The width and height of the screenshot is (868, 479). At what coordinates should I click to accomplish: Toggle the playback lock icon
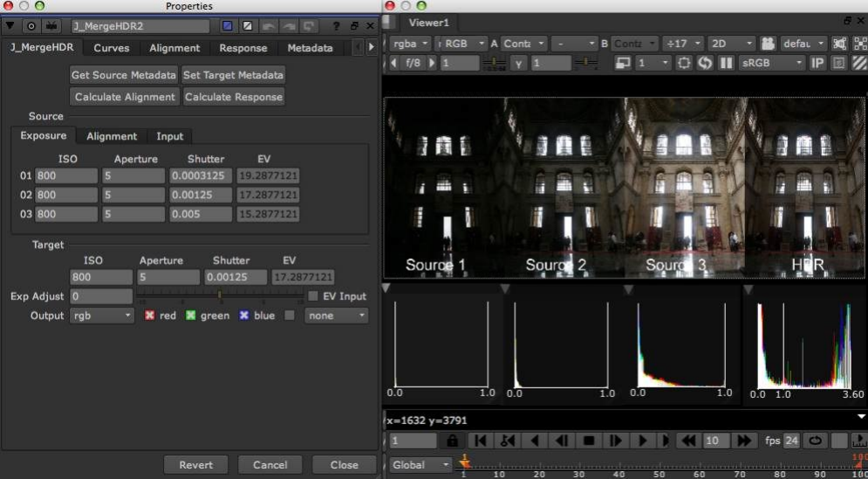pyautogui.click(x=452, y=441)
